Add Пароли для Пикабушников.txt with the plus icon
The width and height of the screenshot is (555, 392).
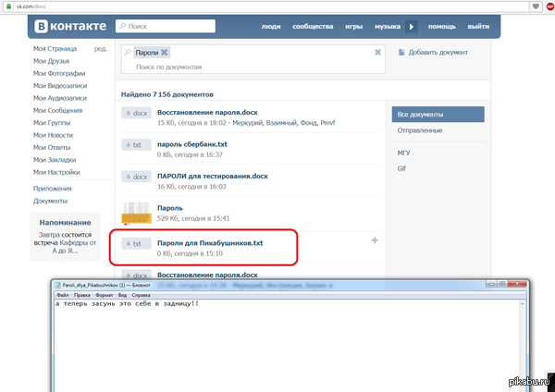[375, 240]
